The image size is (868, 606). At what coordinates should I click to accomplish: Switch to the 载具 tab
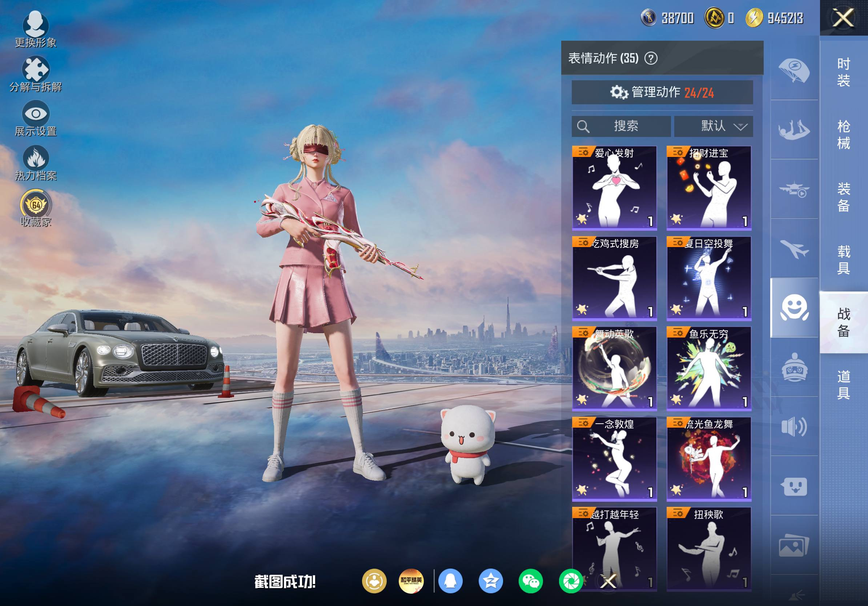844,260
